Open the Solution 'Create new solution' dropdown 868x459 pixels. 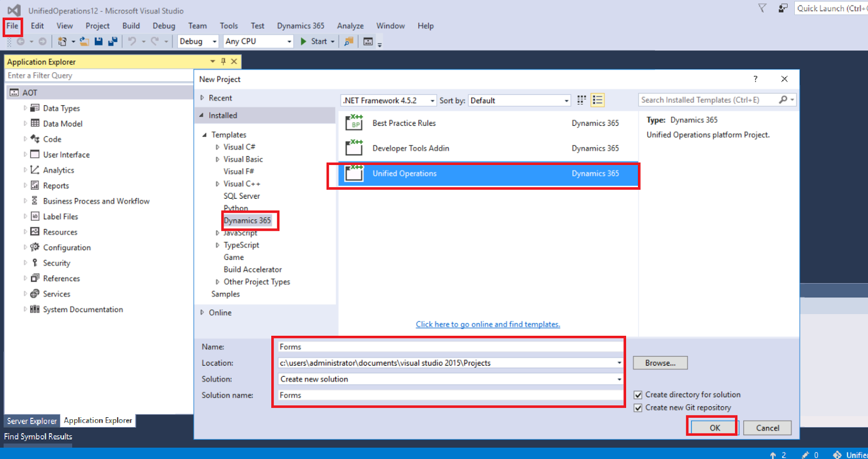(x=619, y=379)
